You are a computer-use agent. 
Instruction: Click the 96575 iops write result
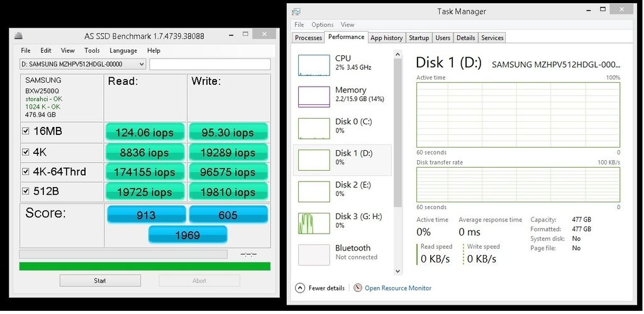228,172
